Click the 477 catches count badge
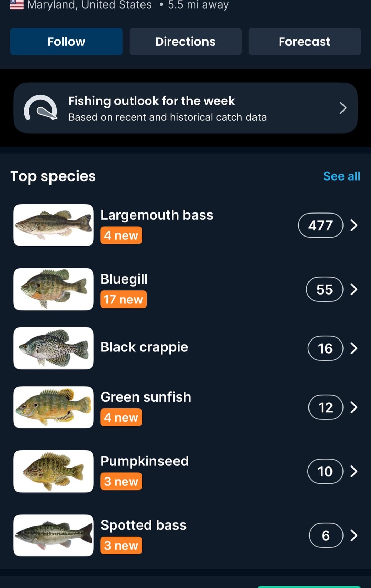The image size is (371, 588). pos(321,226)
